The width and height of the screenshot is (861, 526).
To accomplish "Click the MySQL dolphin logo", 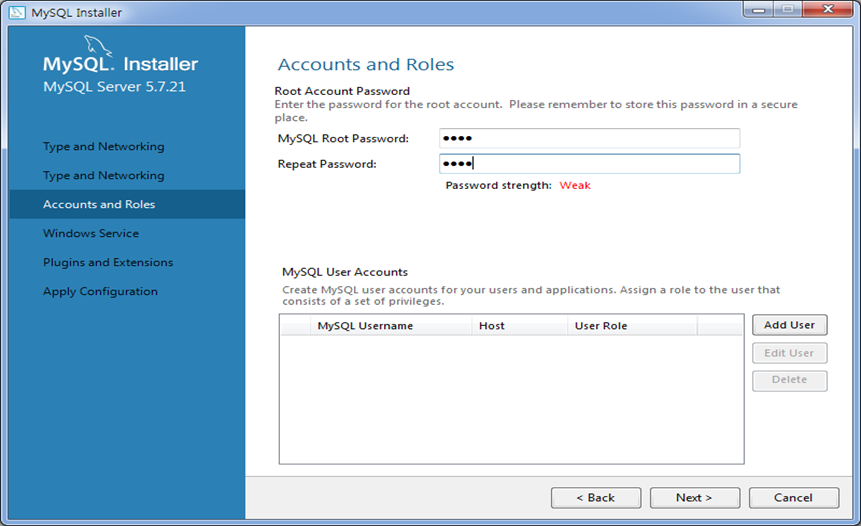I will coord(98,46).
